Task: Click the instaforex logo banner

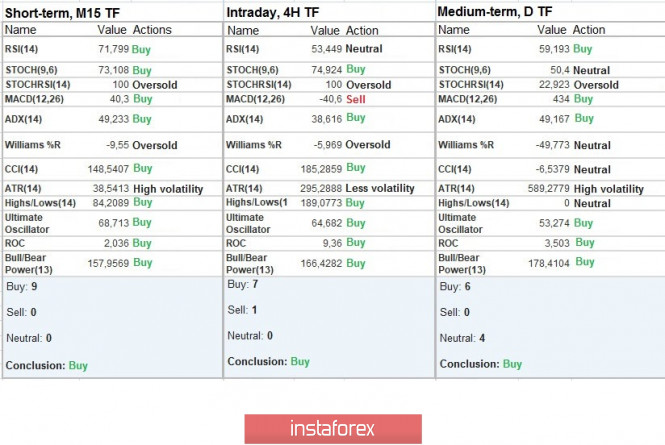Action: 331,429
